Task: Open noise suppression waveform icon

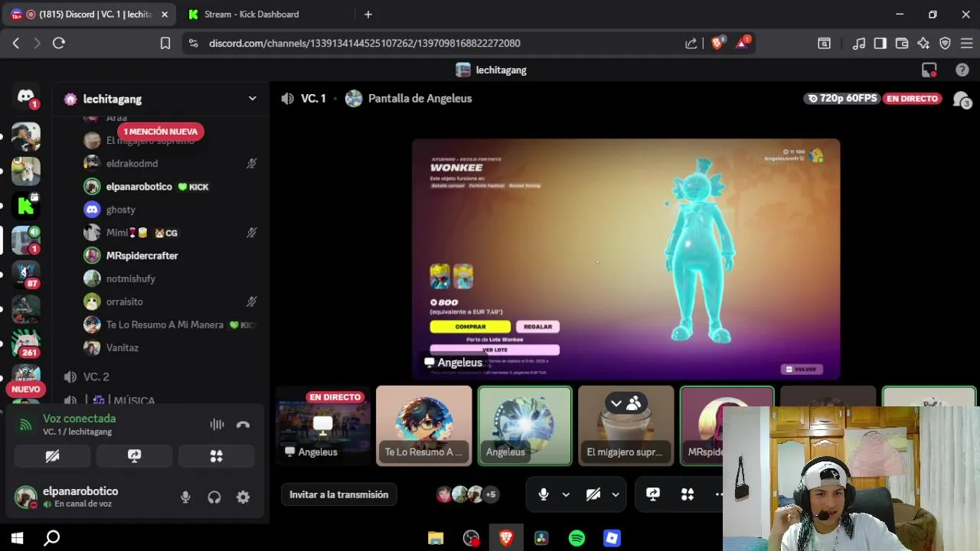Action: (x=217, y=425)
